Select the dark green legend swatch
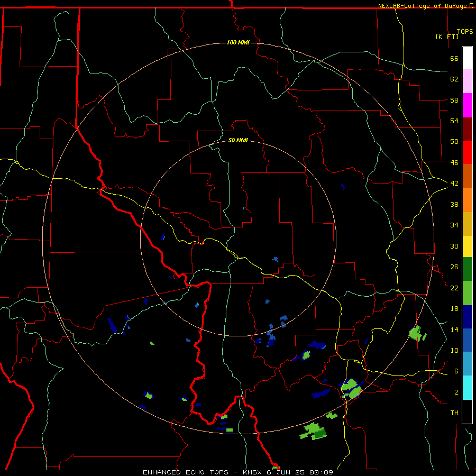Viewport: 476px width, 476px height. tap(467, 269)
